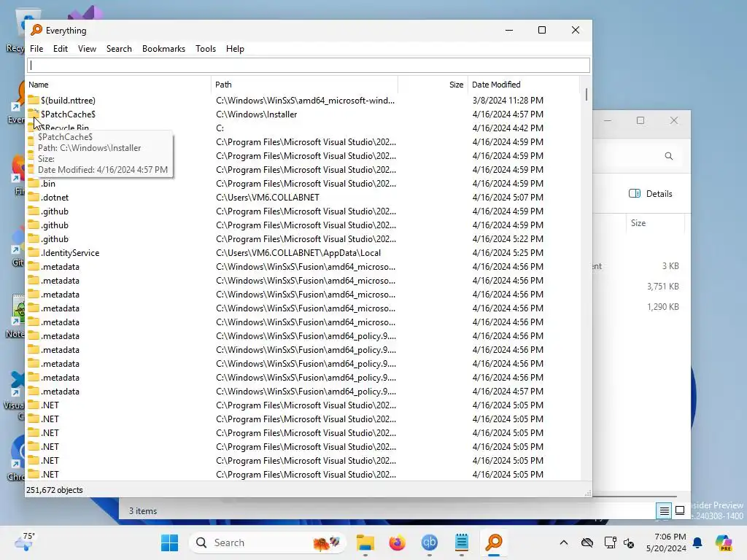Show hidden system tray icons
This screenshot has height=560, width=747.
pyautogui.click(x=564, y=542)
